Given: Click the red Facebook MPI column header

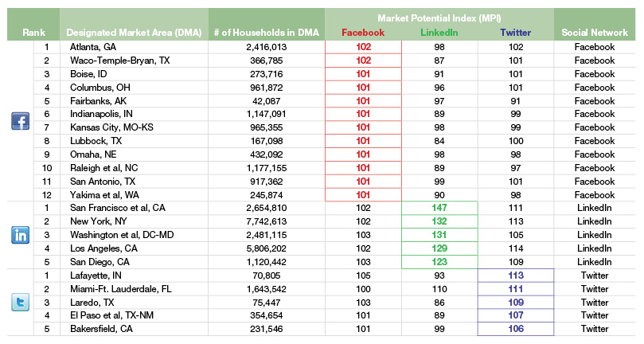Looking at the screenshot, I should [x=362, y=32].
